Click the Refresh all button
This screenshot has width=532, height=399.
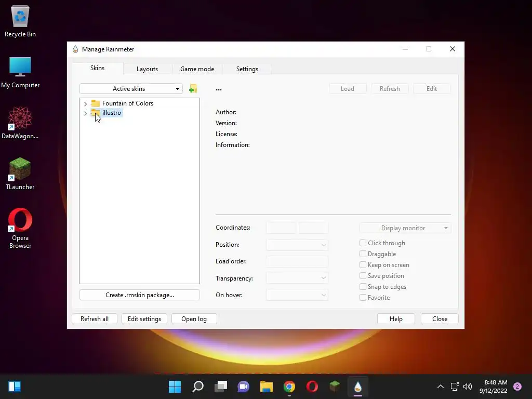[x=95, y=318]
